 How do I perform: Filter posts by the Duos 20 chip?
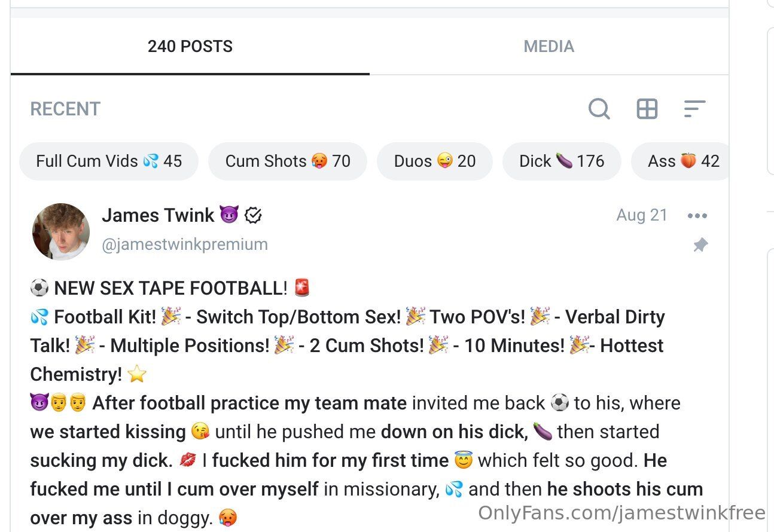435,161
